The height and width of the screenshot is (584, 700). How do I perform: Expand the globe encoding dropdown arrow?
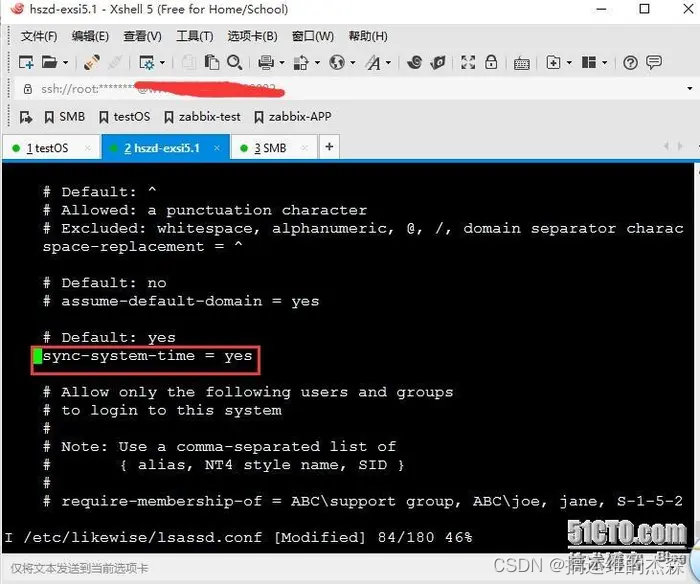353,63
